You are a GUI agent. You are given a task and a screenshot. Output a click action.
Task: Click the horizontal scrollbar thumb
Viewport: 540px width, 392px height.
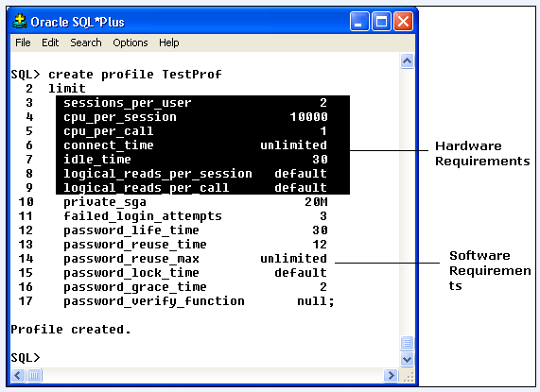click(x=34, y=375)
